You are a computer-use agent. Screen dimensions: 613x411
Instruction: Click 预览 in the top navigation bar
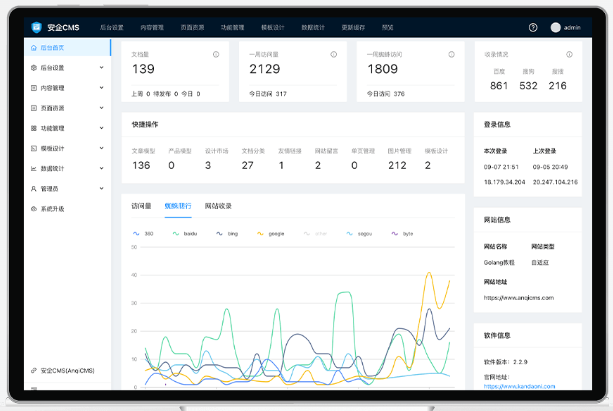tap(387, 27)
